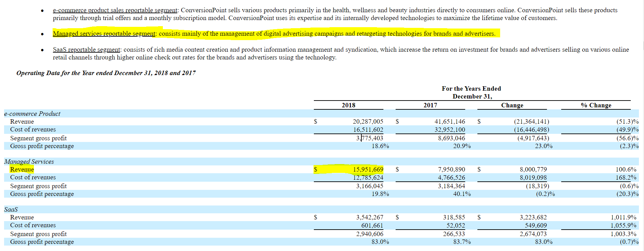Click SaaS cost of revenues 601,661
This screenshot has width=644, height=251.
click(372, 226)
